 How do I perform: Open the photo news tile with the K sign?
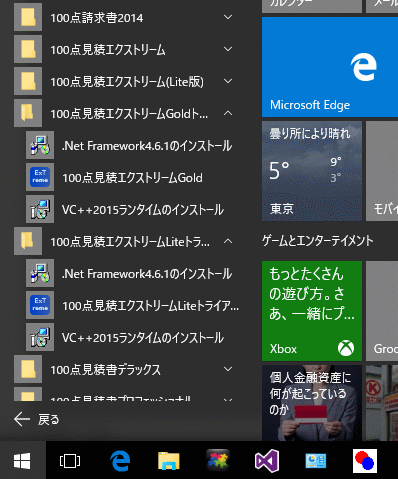point(382,403)
